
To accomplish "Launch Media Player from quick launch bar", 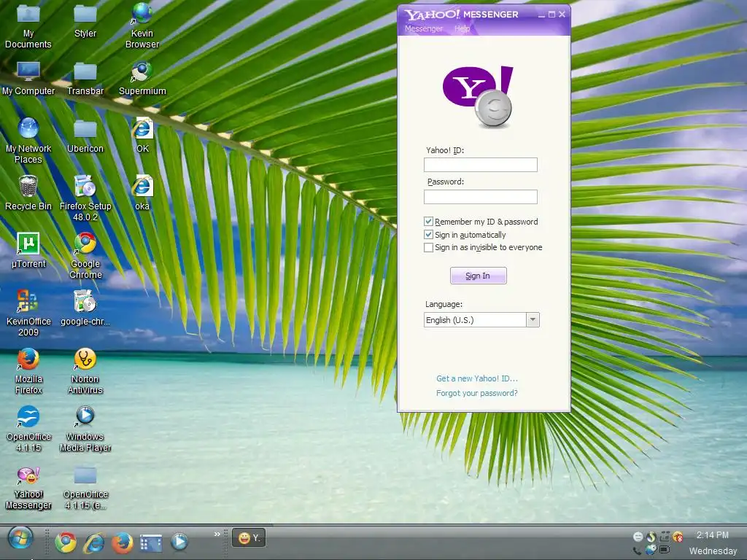I will click(179, 542).
